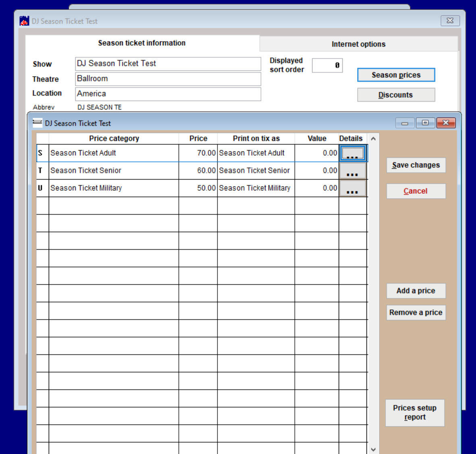
Task: Click the Print on tix as column header
Action: coord(256,139)
